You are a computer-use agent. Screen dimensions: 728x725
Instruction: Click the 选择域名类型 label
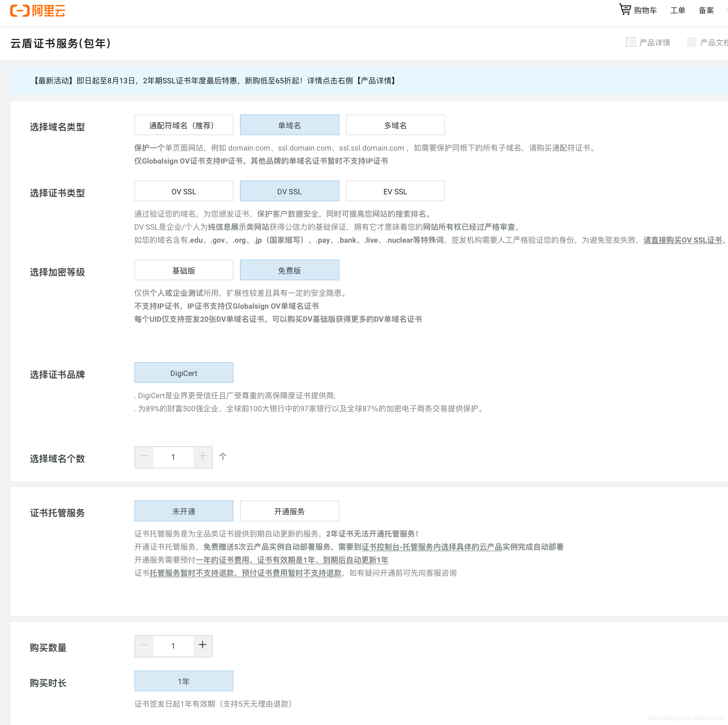[57, 127]
